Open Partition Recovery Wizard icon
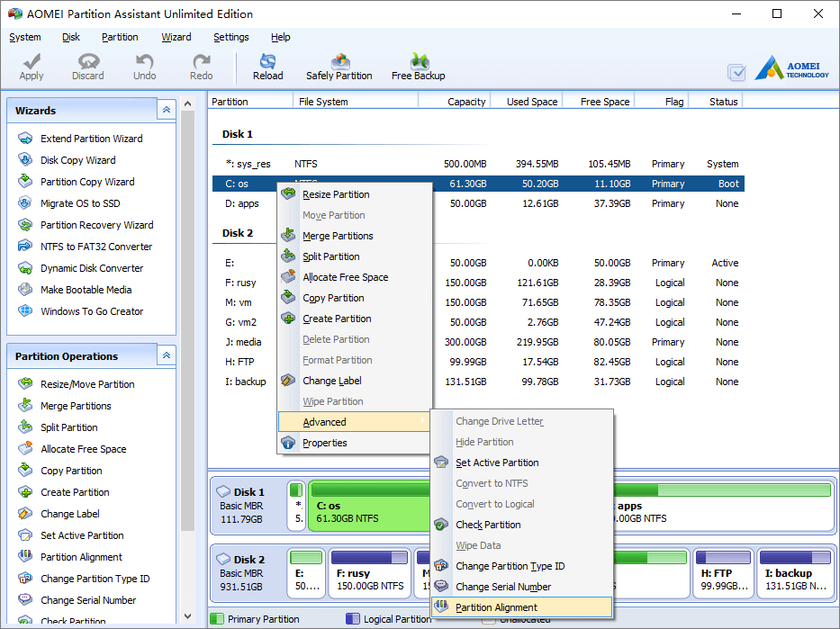 point(25,225)
